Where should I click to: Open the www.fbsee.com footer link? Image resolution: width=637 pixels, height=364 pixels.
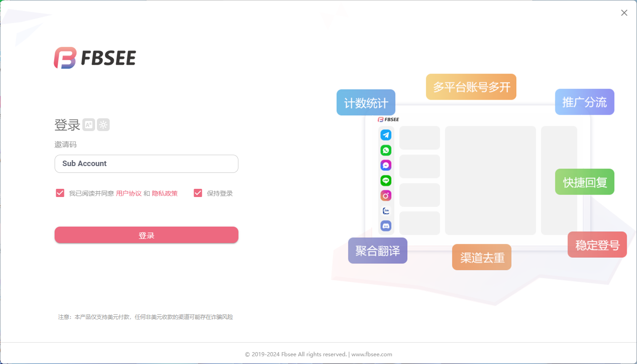coord(372,354)
